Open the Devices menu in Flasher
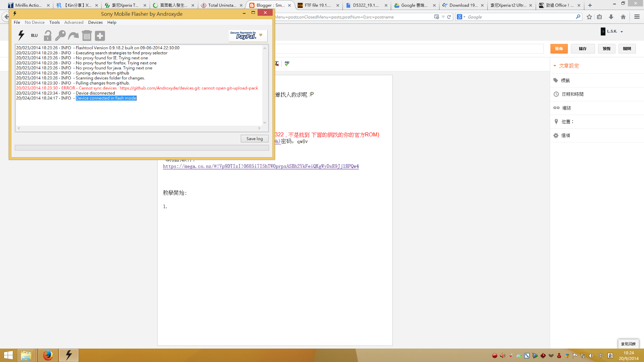The image size is (644, 362). pos(95,23)
